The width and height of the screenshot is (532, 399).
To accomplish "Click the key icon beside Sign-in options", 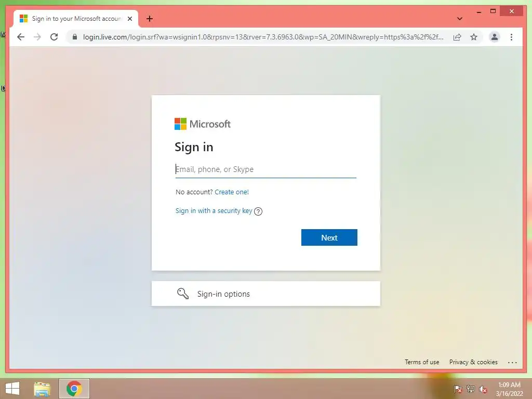I will point(183,294).
